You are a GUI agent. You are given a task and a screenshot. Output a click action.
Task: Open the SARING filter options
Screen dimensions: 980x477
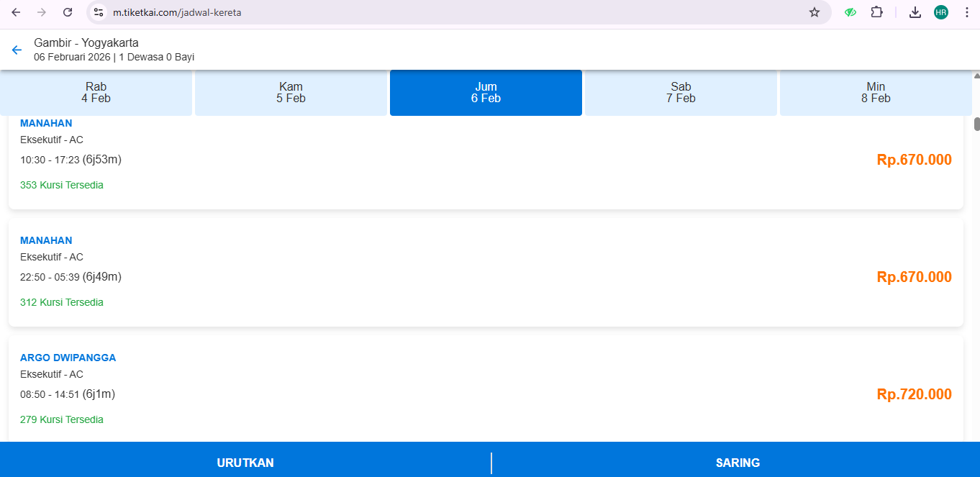[738, 463]
